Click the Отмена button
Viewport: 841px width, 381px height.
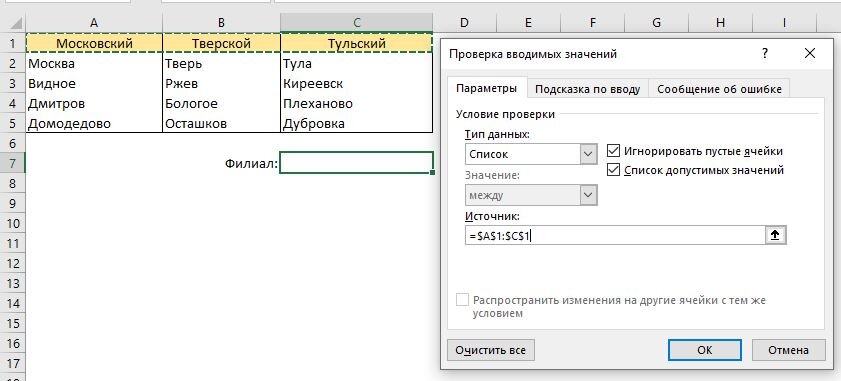coord(788,350)
